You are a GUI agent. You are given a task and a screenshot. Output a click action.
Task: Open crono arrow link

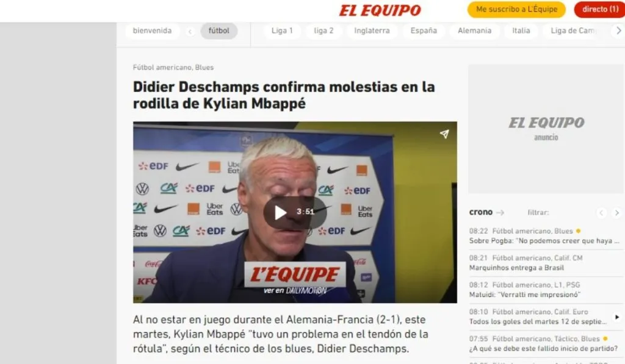500,213
